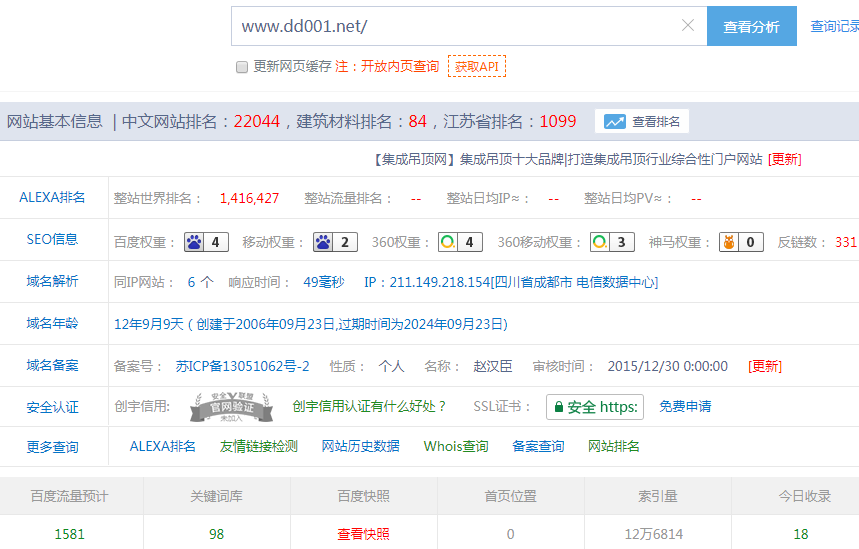This screenshot has width=859, height=549.
Task: Open the 更多查询 row label
Action: tap(52, 447)
